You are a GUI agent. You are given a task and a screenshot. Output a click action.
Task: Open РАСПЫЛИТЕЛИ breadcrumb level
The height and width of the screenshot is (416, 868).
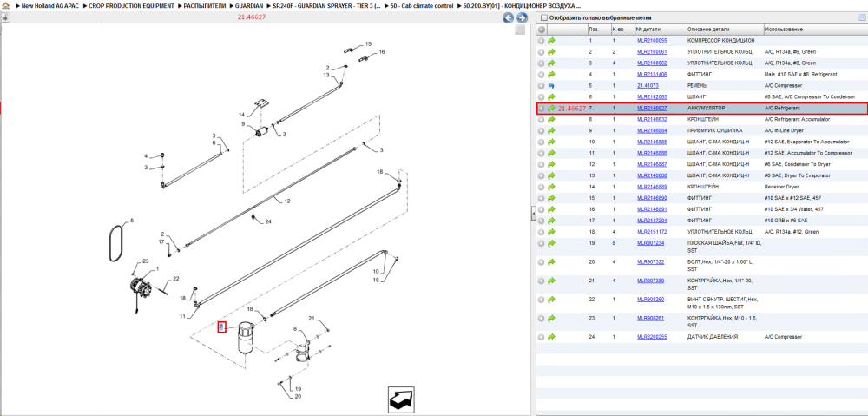coord(204,5)
